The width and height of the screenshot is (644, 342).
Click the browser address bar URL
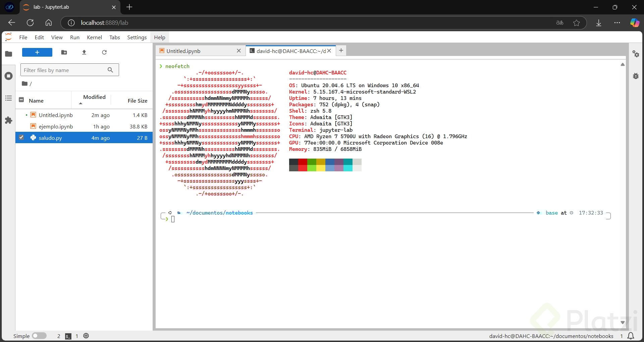tap(104, 23)
